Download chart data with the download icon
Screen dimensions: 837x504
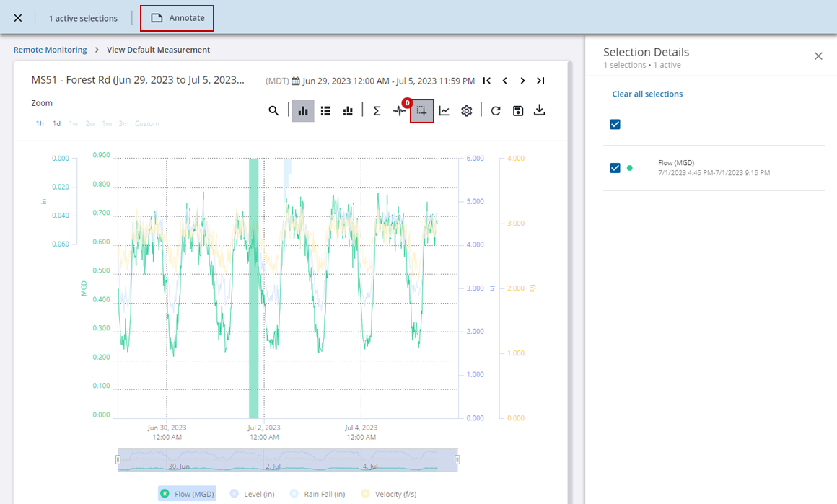pyautogui.click(x=539, y=110)
